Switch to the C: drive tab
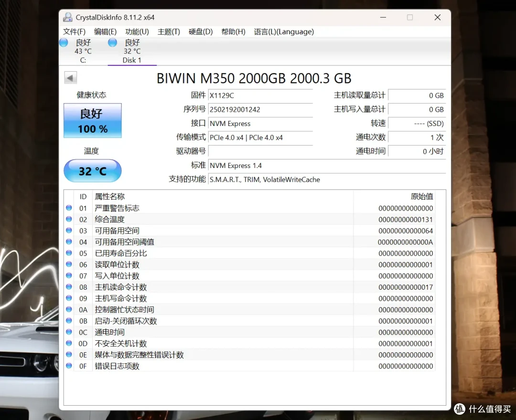516x420 pixels. pos(83,51)
